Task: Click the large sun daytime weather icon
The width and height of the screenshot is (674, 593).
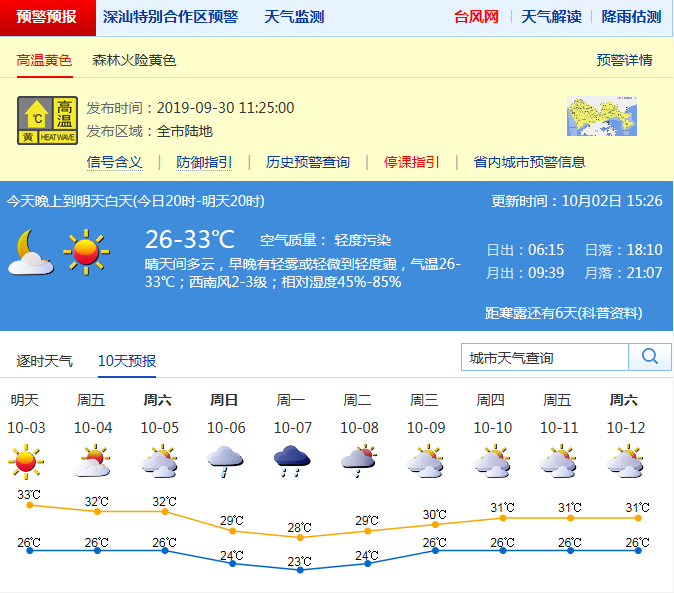Action: click(x=86, y=251)
